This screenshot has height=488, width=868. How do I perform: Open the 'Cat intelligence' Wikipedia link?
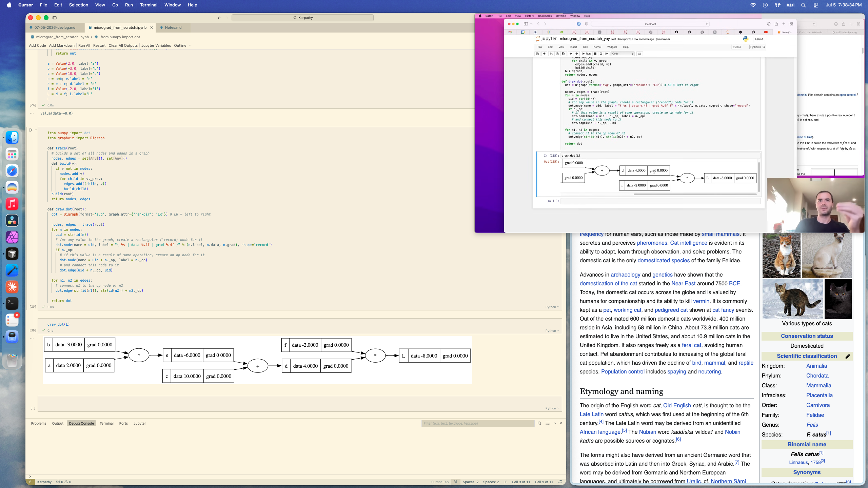[689, 243]
